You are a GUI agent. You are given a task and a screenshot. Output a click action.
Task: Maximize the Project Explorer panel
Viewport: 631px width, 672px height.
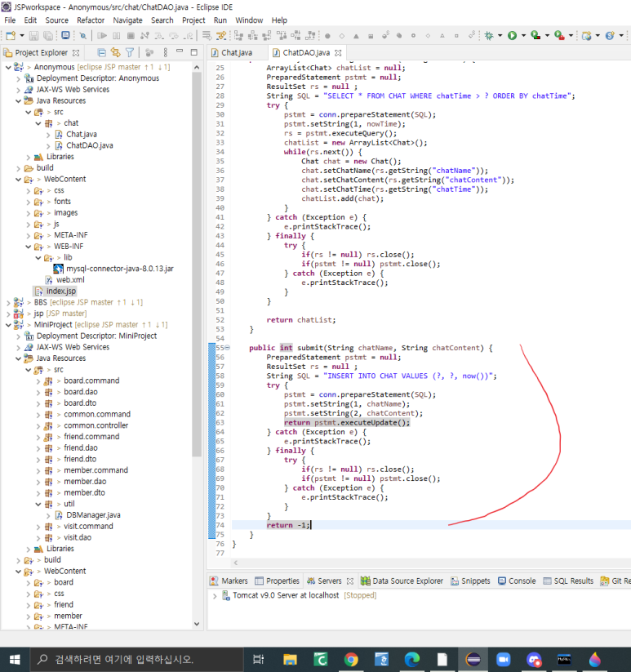pyautogui.click(x=194, y=52)
